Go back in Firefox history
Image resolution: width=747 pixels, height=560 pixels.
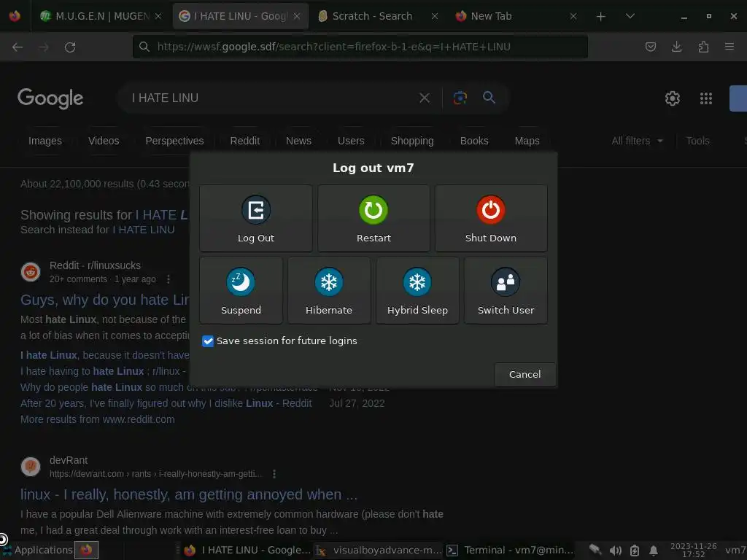[18, 47]
